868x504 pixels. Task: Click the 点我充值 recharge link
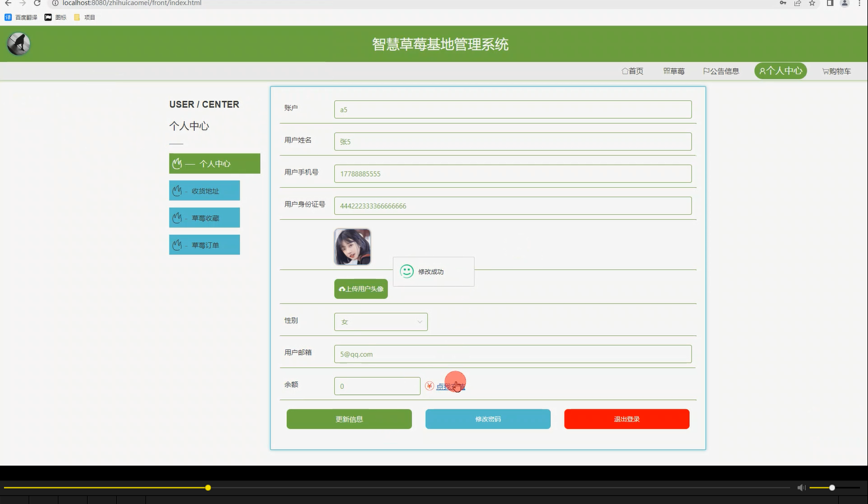pyautogui.click(x=451, y=387)
